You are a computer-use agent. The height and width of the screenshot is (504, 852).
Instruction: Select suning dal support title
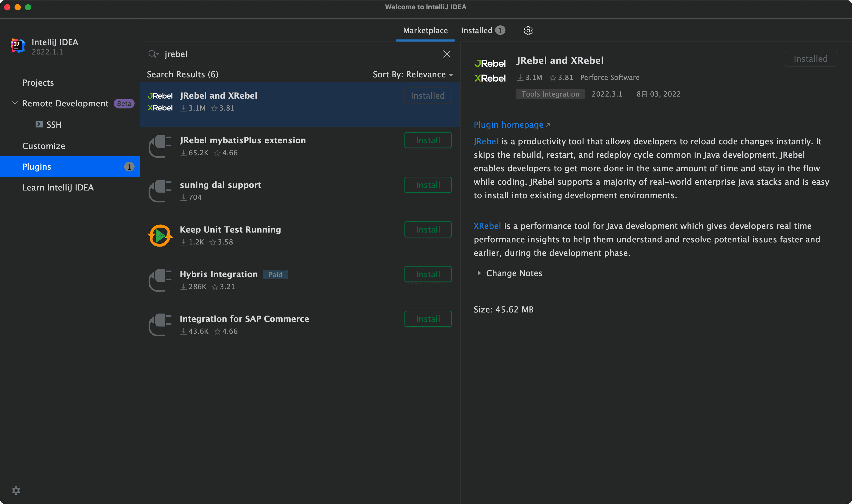220,185
